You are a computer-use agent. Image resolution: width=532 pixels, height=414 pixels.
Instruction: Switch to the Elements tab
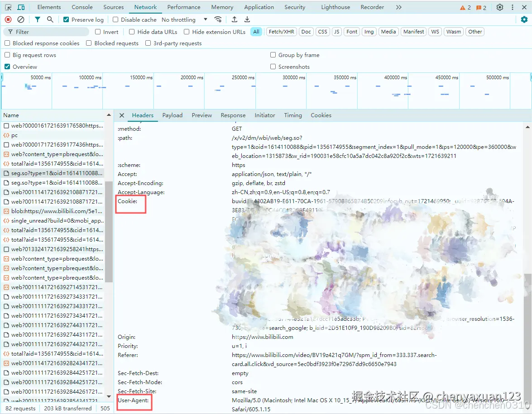(49, 7)
